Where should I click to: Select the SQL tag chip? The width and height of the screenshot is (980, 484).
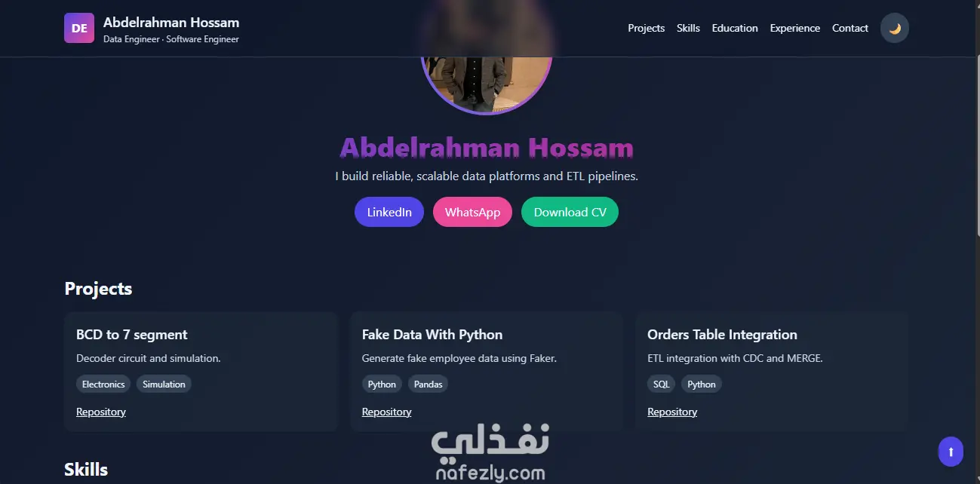[x=662, y=384]
